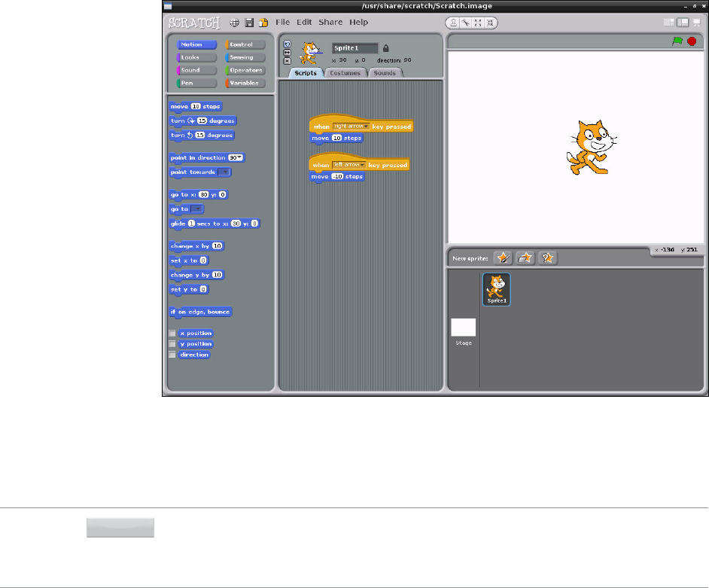Choose new sprite from file
Image resolution: width=709 pixels, height=588 pixels.
click(x=525, y=258)
